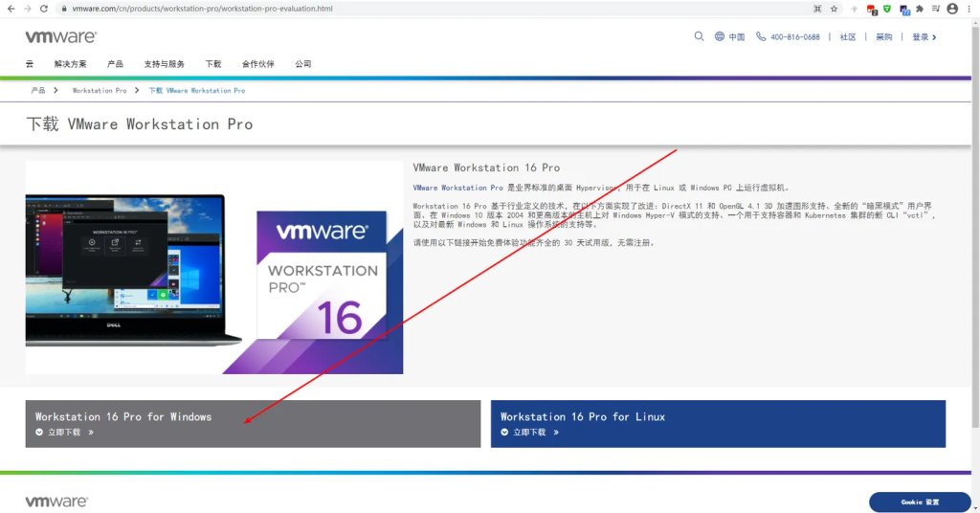Image resolution: width=980 pixels, height=513 pixels.
Task: Open site search with magnifier icon
Action: tap(699, 36)
